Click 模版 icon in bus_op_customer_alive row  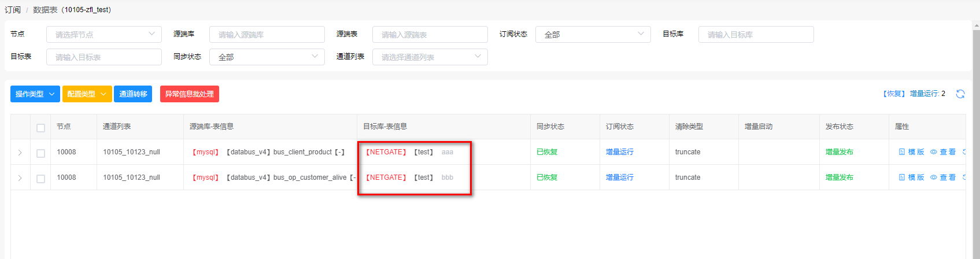tap(902, 177)
